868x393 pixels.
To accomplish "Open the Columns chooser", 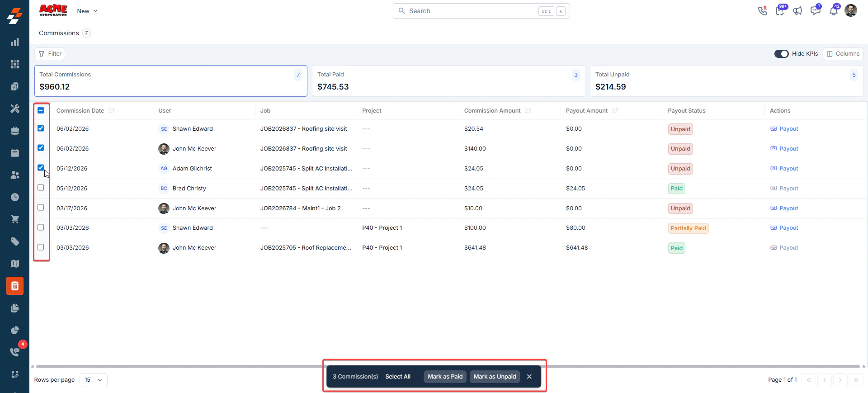I will click(x=843, y=54).
